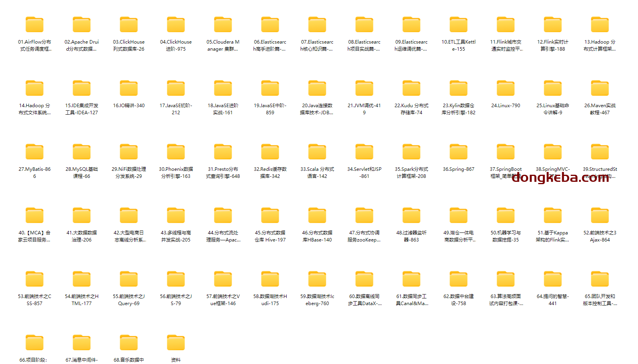Open the 68.音乐数据中 folder icon

pyautogui.click(x=129, y=342)
